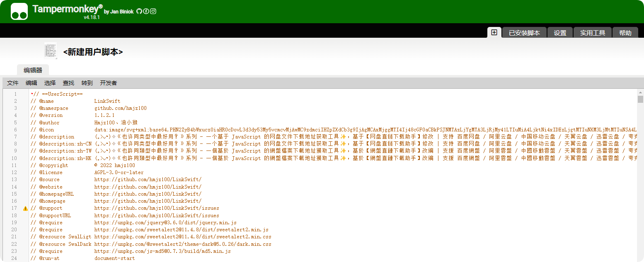Viewport: 644px width, 262px height.
Task: Expand the 查找 menu
Action: [68, 83]
